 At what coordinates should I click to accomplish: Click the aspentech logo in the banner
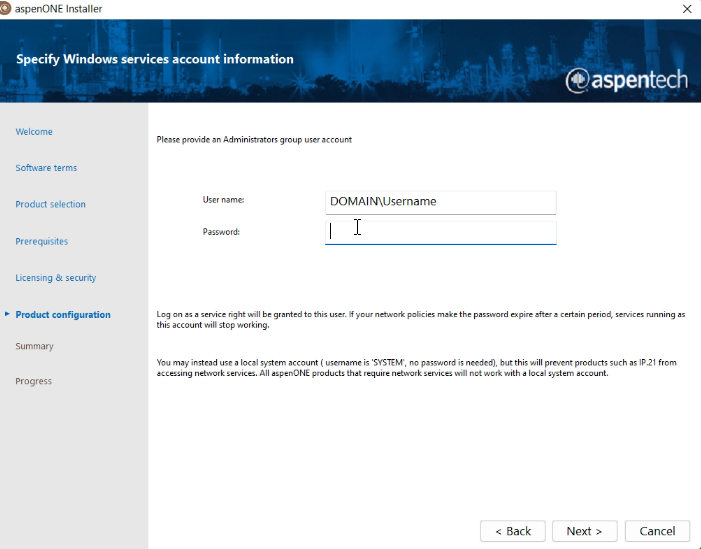[626, 80]
